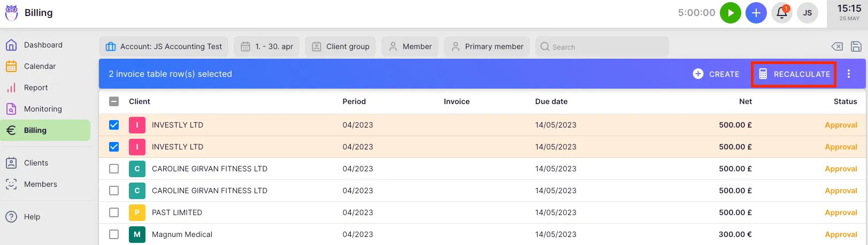
Task: Uncheck the first INVESTLY LTD row
Action: (114, 125)
